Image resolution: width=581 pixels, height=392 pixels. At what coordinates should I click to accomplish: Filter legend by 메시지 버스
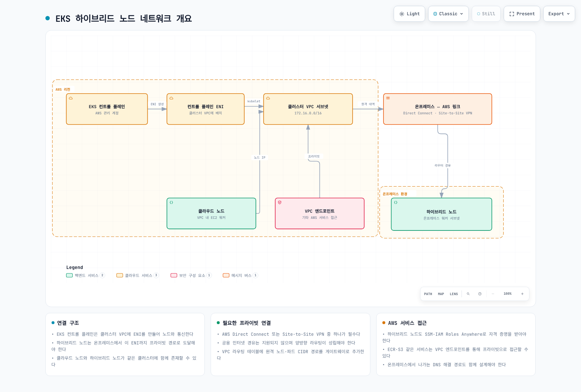(240, 275)
